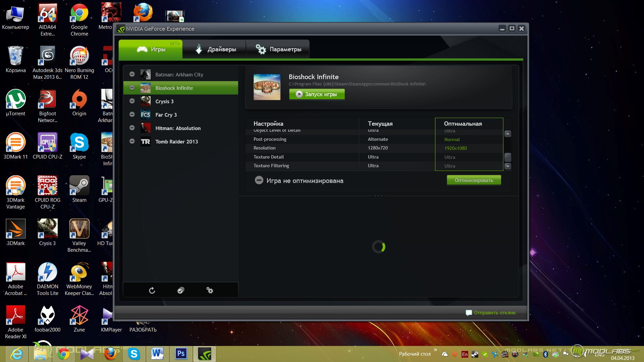644x362 pixels.
Task: Expand the scroll down arrow in settings list
Action: (508, 167)
